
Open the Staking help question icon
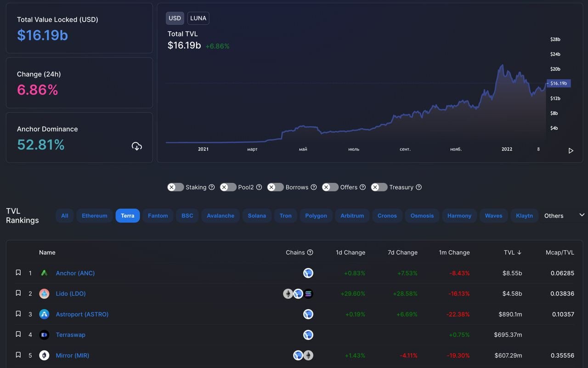click(212, 187)
